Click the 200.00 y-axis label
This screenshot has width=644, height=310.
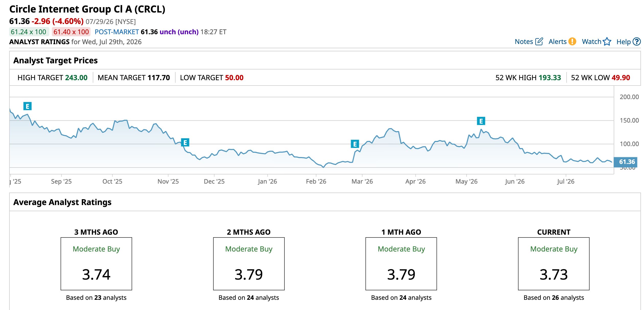(629, 97)
